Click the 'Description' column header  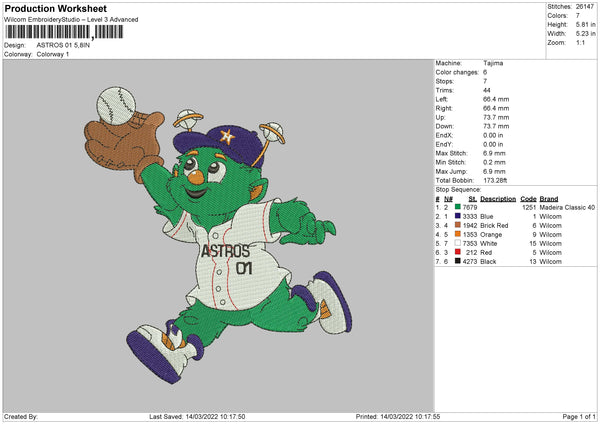498,199
